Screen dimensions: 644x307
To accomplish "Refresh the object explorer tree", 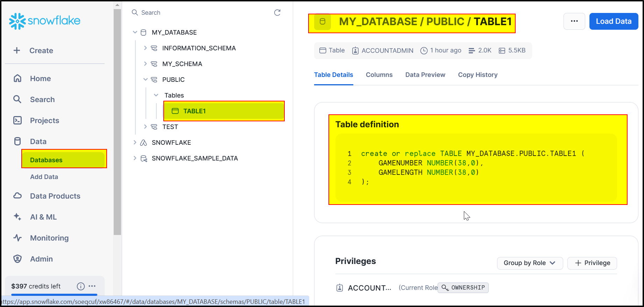I will tap(277, 13).
